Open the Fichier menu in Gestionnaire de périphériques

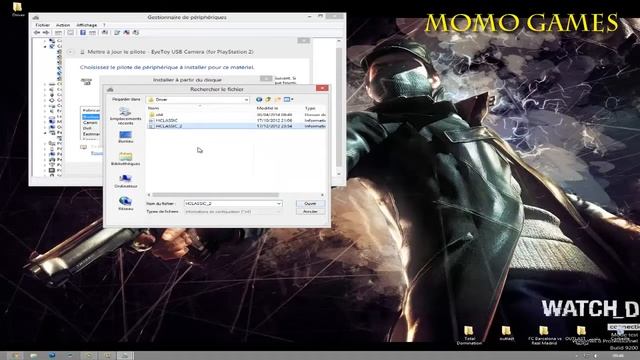[42, 25]
